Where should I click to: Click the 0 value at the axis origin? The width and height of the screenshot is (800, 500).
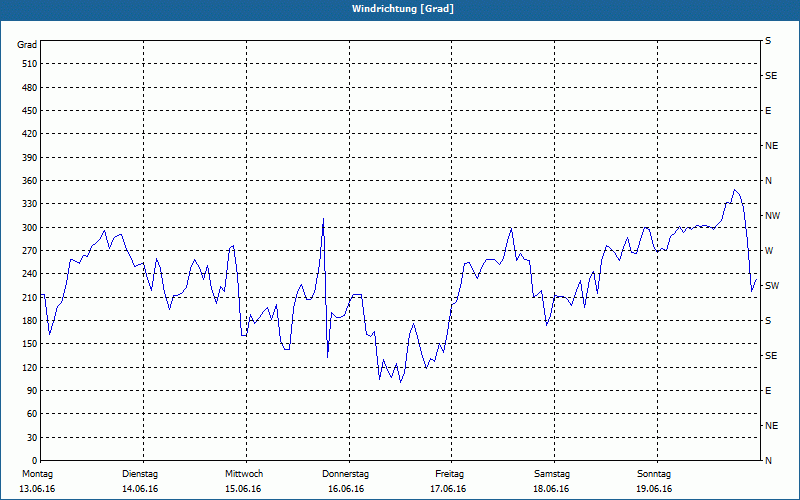click(34, 461)
